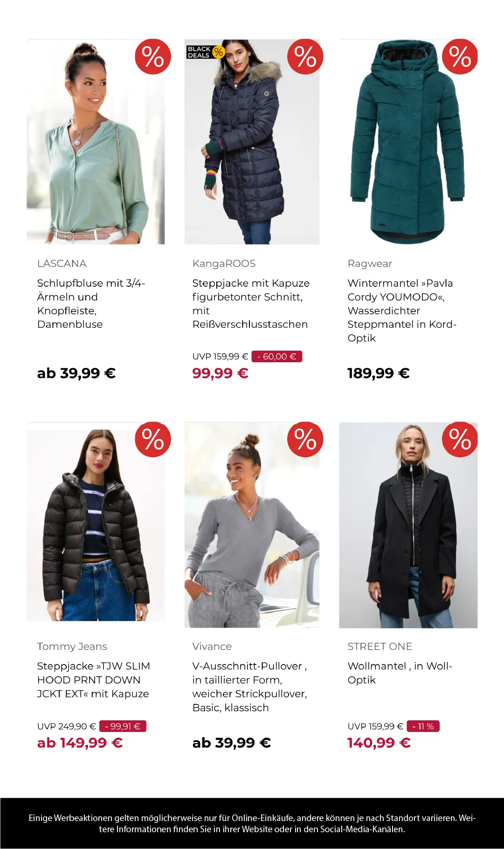Click the 140,99 € Wollmantel price
Image resolution: width=504 pixels, height=849 pixels.
click(379, 743)
